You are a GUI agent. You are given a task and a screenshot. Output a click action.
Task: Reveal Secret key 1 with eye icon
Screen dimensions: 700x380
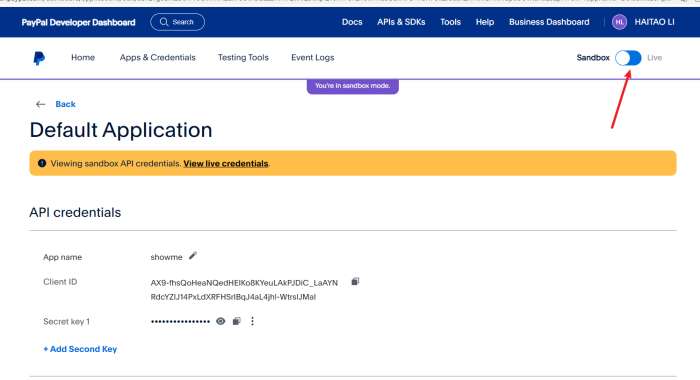[221, 321]
